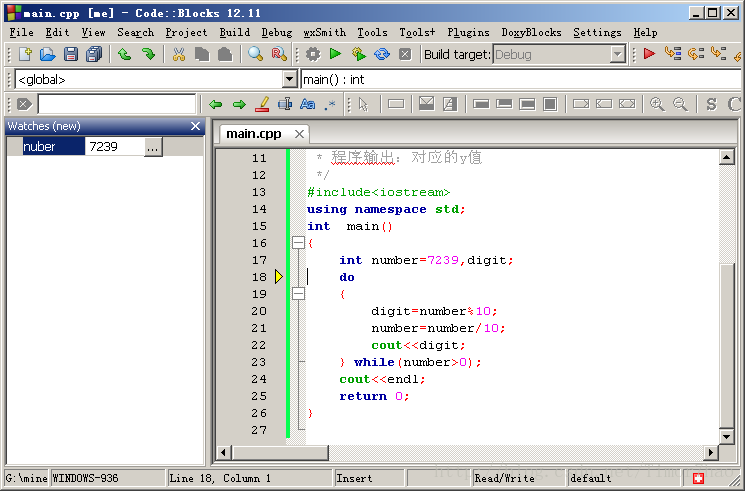This screenshot has height=491, width=745.
Task: Build project with gear icon
Action: pos(313,54)
